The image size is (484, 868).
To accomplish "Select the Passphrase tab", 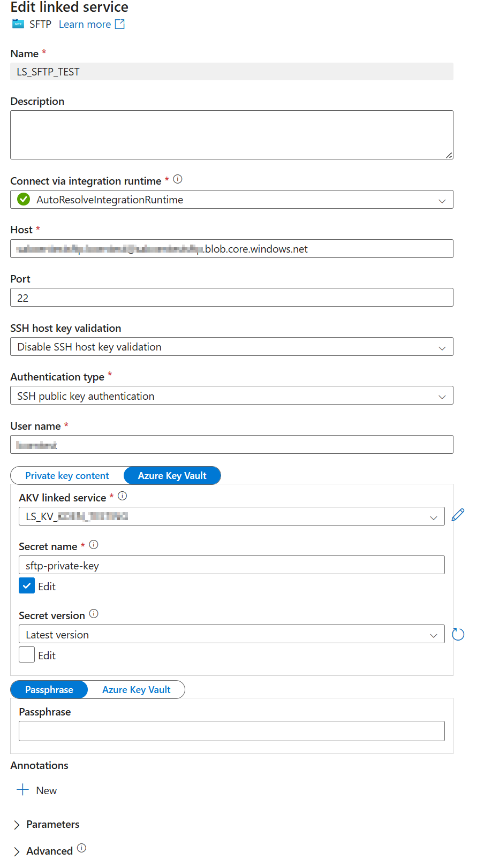I will (49, 690).
